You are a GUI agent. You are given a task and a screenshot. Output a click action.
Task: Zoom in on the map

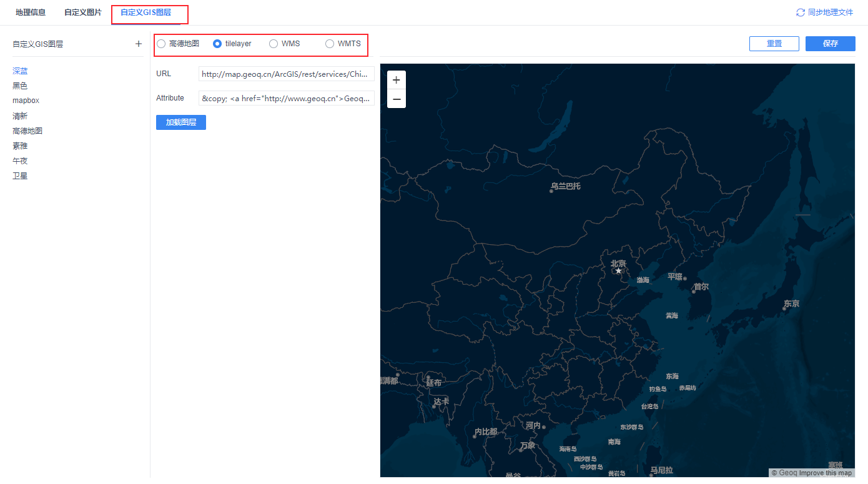(x=397, y=80)
